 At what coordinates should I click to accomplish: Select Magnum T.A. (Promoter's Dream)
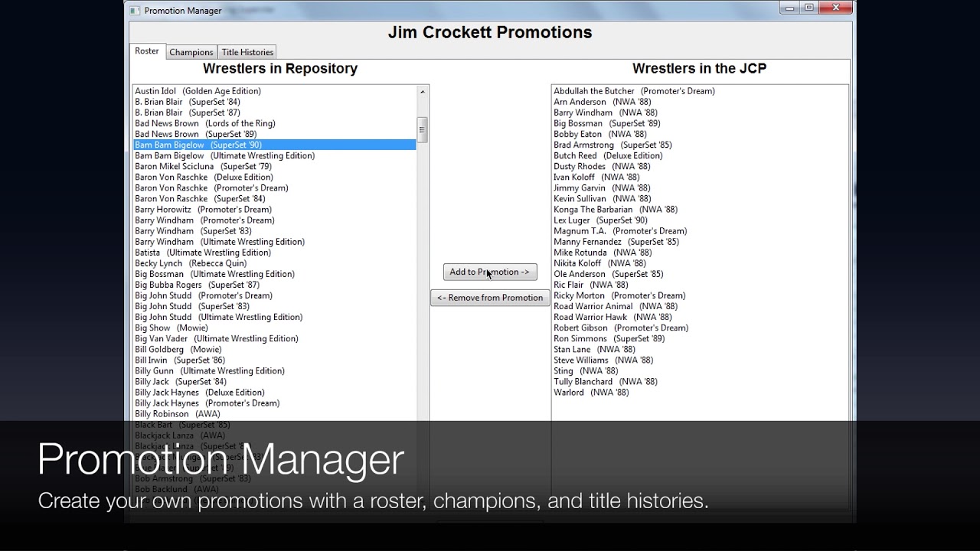pyautogui.click(x=700, y=230)
